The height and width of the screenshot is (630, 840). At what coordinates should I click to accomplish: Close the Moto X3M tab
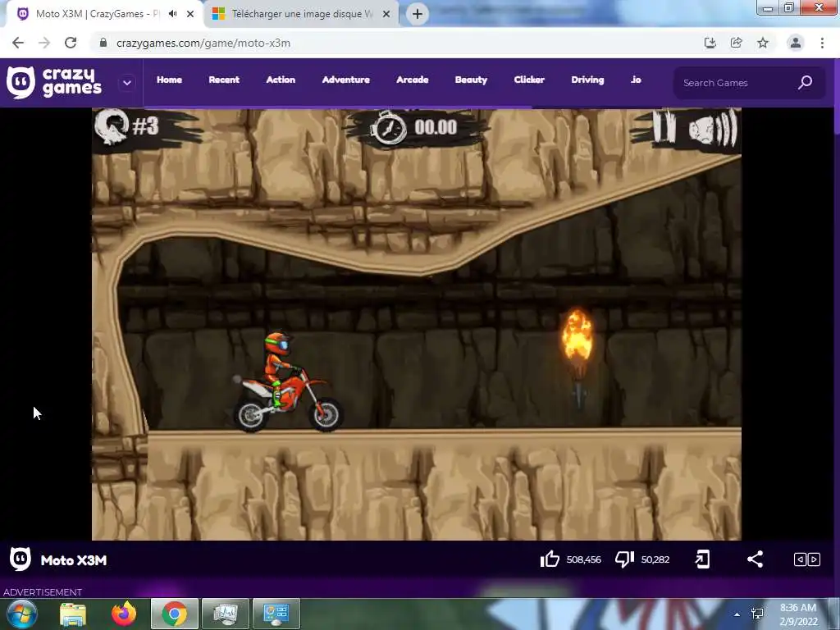point(190,15)
